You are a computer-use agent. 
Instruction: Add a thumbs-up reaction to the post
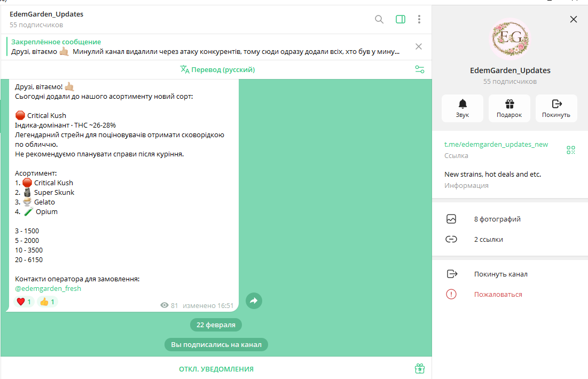tap(47, 302)
